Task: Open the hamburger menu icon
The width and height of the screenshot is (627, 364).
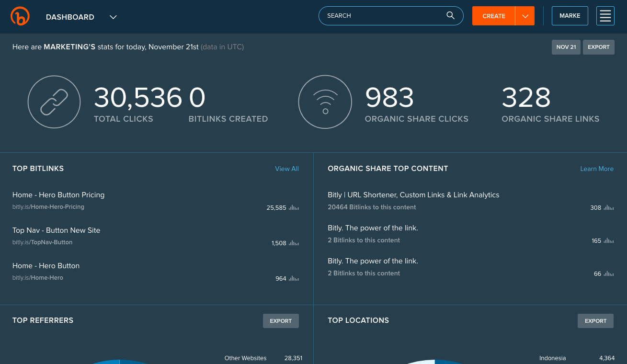Action: pos(605,16)
